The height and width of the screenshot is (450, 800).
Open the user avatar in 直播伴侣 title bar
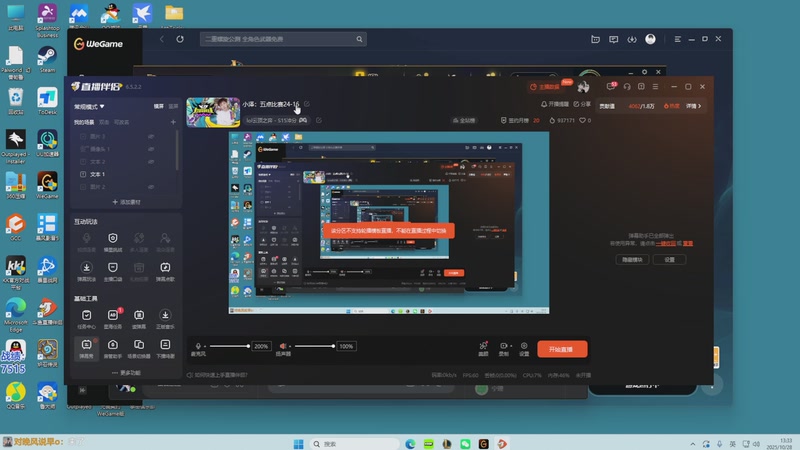tap(583, 87)
